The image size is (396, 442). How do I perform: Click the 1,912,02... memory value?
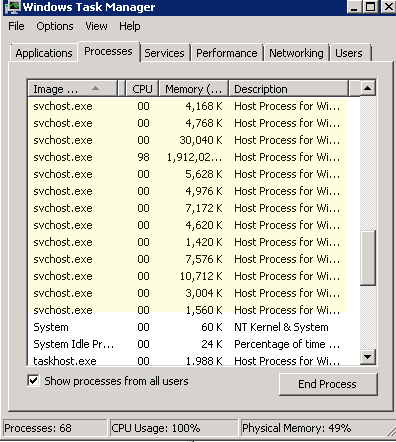[194, 157]
